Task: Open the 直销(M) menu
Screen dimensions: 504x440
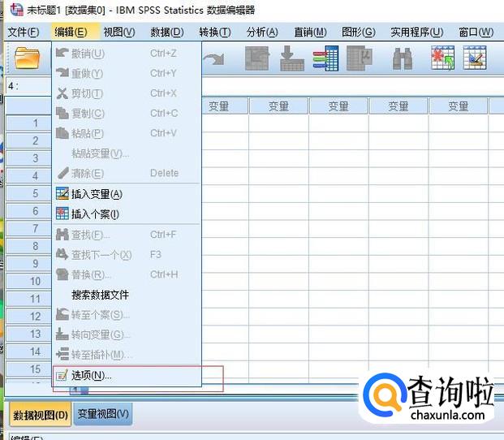Action: click(311, 32)
